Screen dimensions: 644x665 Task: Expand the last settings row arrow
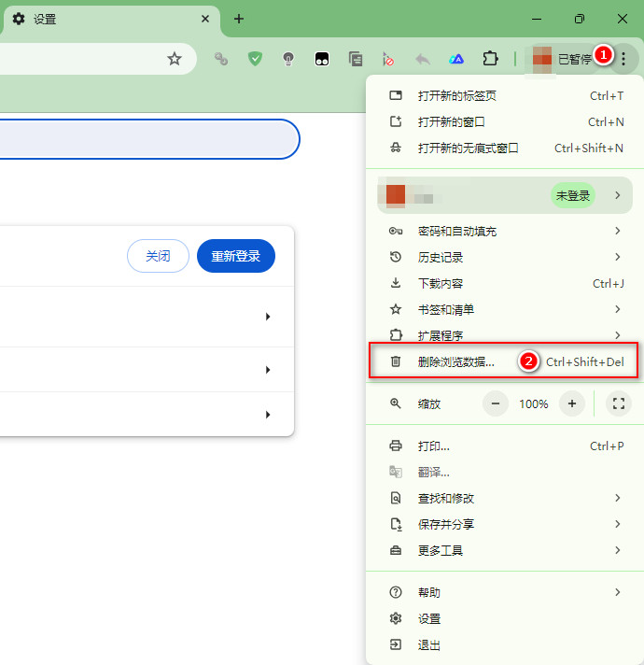click(x=268, y=415)
